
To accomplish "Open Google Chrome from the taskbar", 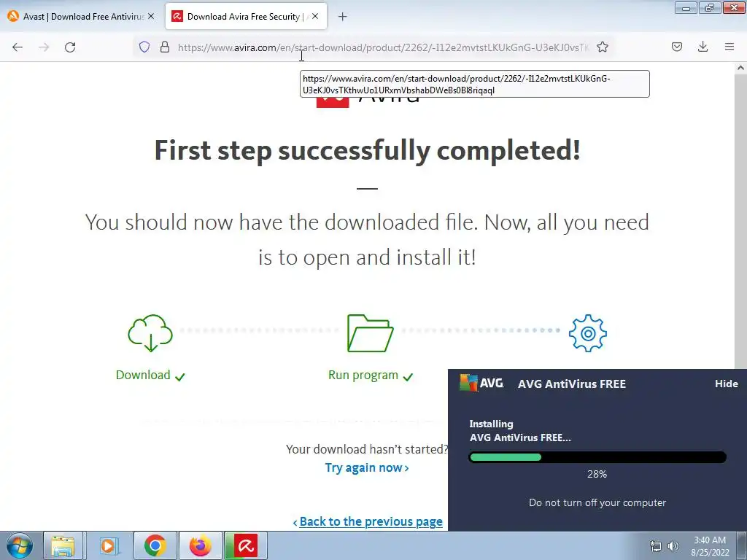I will click(155, 545).
